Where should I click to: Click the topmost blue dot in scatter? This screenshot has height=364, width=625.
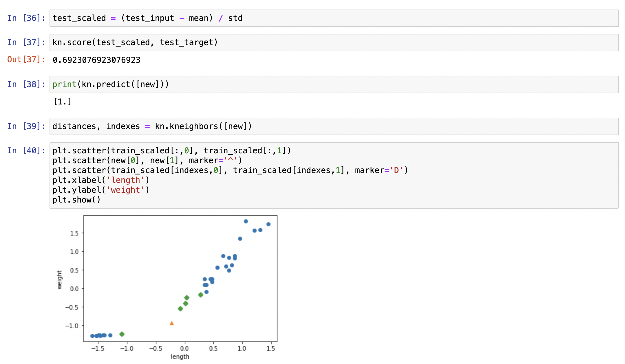click(x=246, y=221)
